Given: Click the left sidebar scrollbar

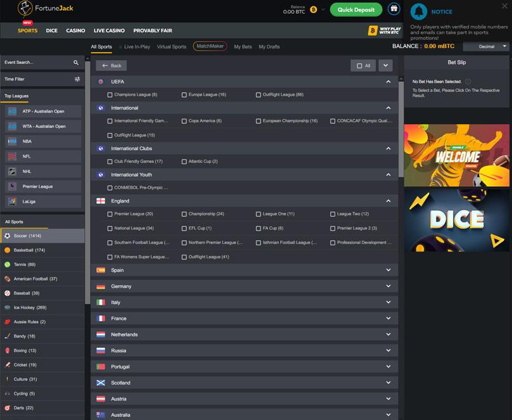Looking at the screenshot, I should 87,182.
